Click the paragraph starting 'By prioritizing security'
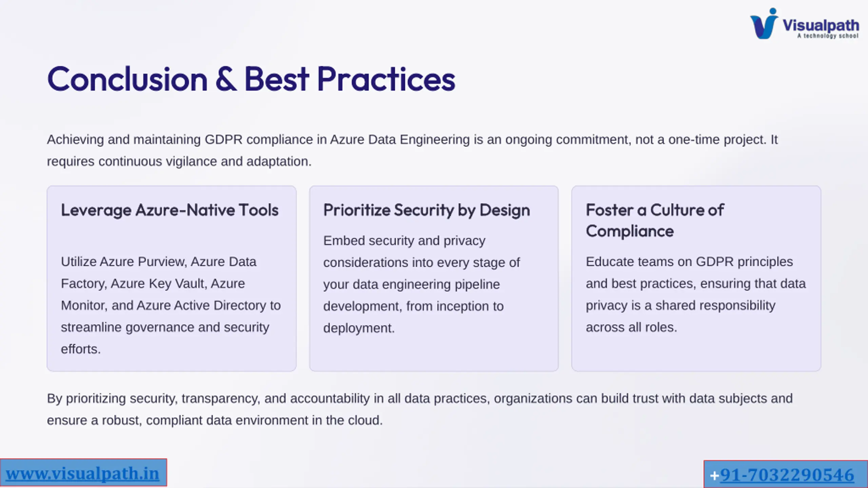868x488 pixels. click(420, 409)
